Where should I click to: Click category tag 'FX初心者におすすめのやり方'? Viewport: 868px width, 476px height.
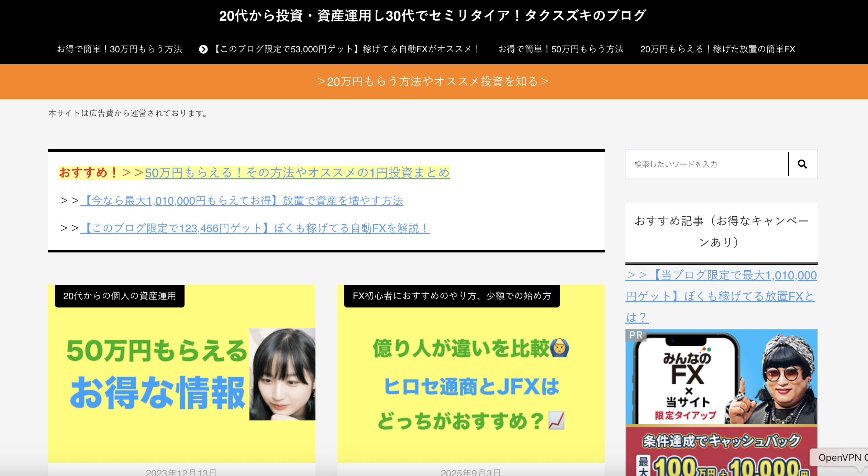(x=452, y=296)
